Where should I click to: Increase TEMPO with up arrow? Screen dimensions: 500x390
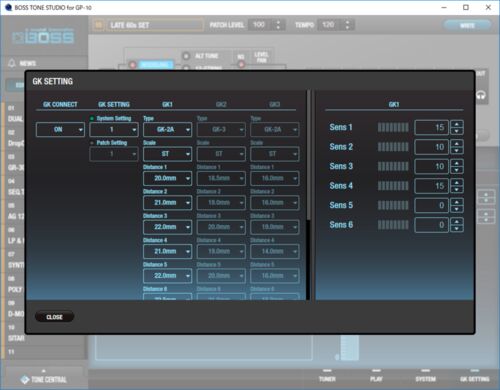click(x=348, y=22)
